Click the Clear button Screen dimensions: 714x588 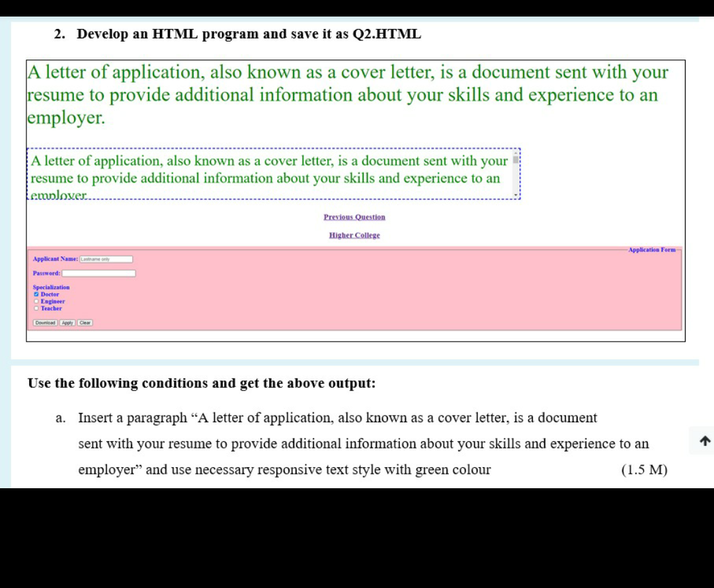pos(85,323)
